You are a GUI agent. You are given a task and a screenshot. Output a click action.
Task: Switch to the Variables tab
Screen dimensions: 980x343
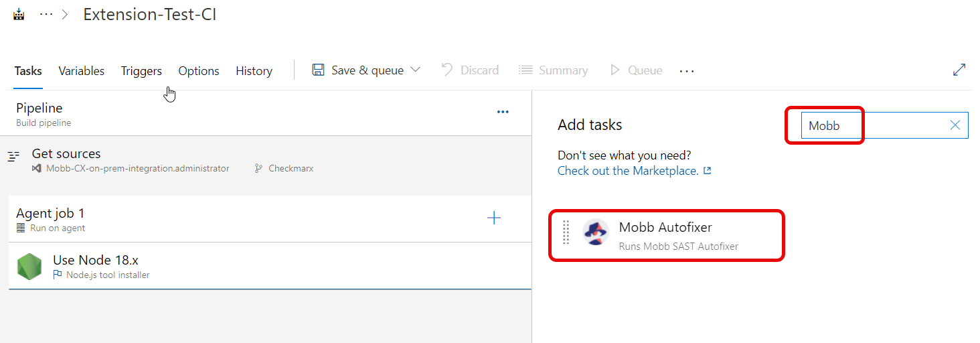82,71
